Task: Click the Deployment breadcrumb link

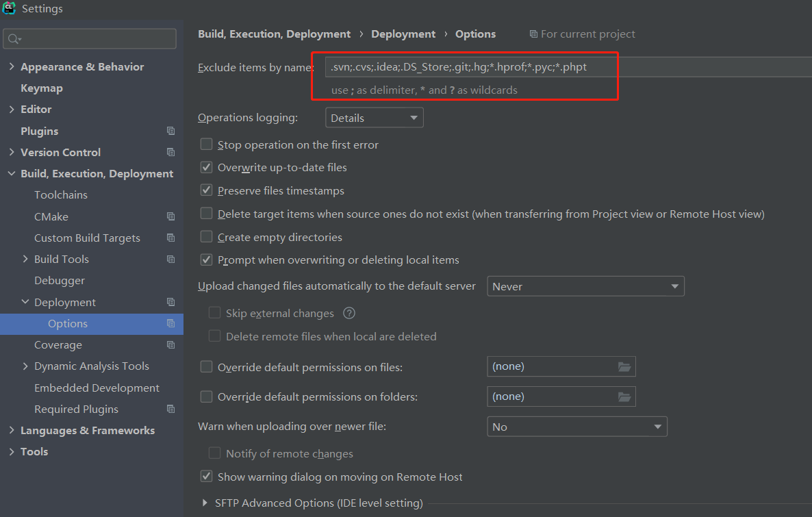Action: pos(403,34)
